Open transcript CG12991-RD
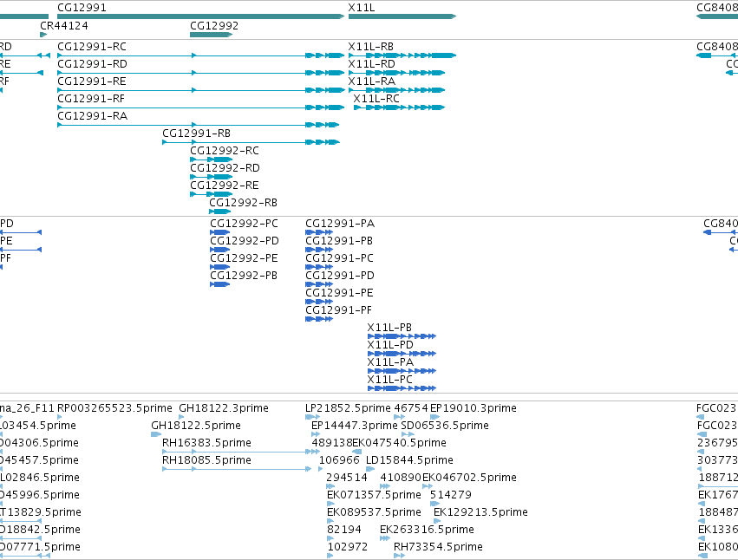The width and height of the screenshot is (738, 560). click(x=92, y=64)
